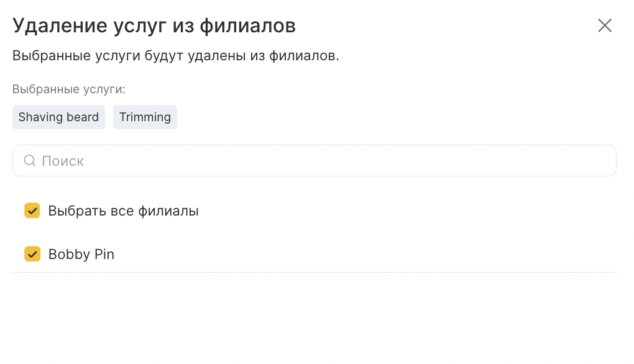Select the Shaving beard service chip
Image resolution: width=634 pixels, height=364 pixels.
pos(58,117)
